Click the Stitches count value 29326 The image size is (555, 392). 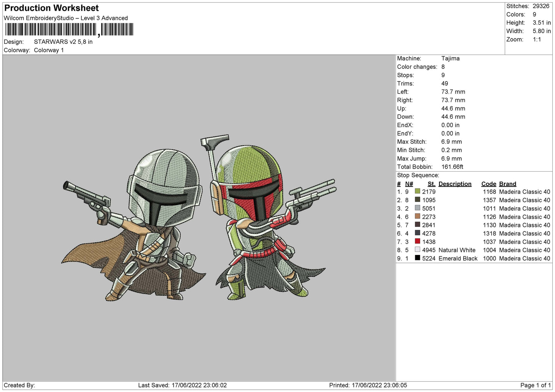(541, 6)
